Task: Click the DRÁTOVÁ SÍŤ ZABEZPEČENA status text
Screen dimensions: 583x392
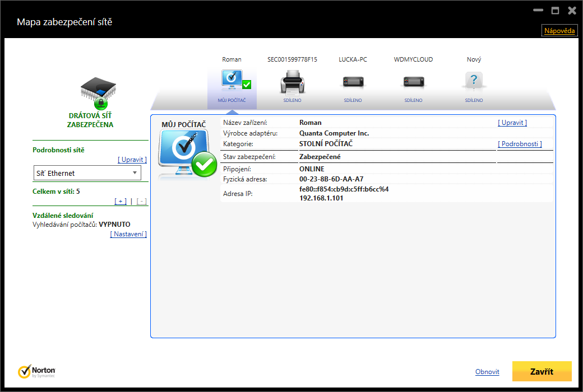Action: 90,120
